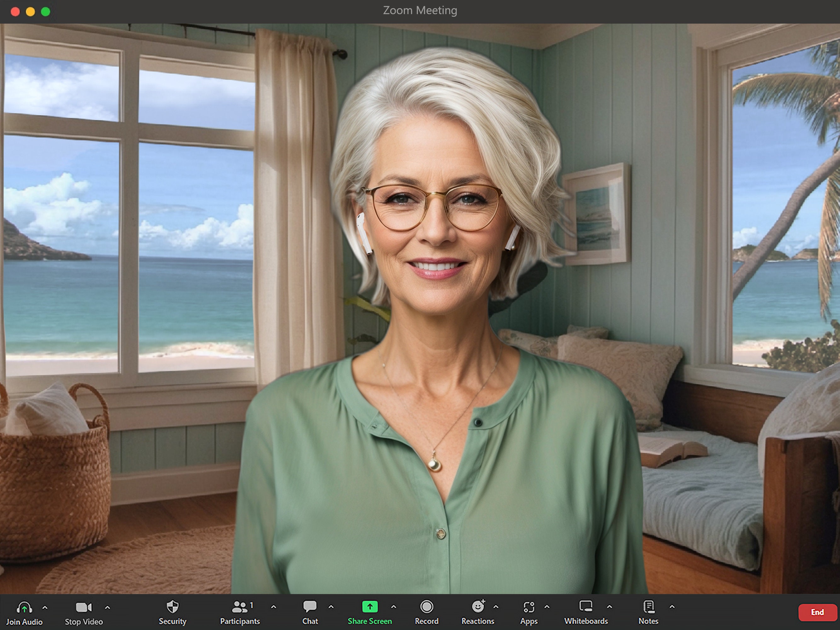
Task: Click the green macOS fullscreen window button
Action: tap(46, 12)
